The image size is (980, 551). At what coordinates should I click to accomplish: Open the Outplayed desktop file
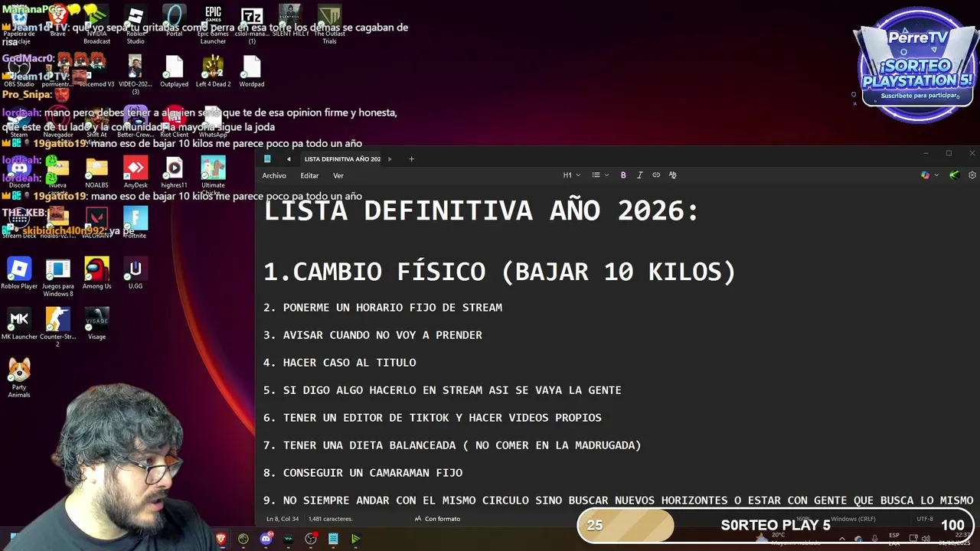175,72
